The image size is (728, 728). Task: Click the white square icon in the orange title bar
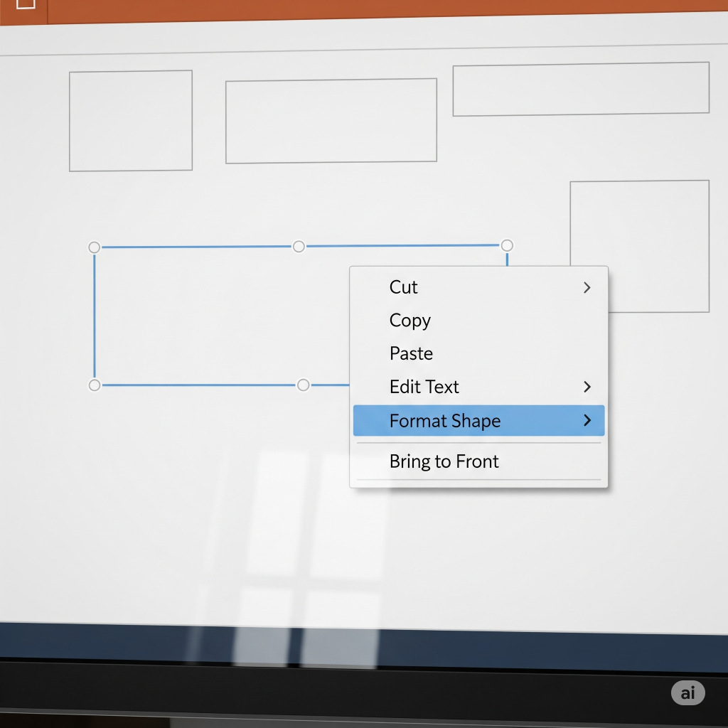pyautogui.click(x=25, y=3)
